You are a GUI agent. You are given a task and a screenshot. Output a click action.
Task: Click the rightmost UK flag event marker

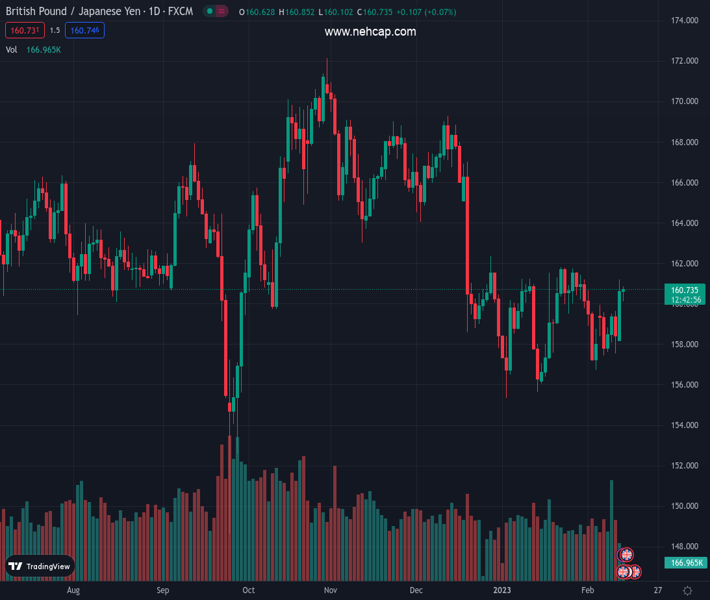pyautogui.click(x=634, y=572)
